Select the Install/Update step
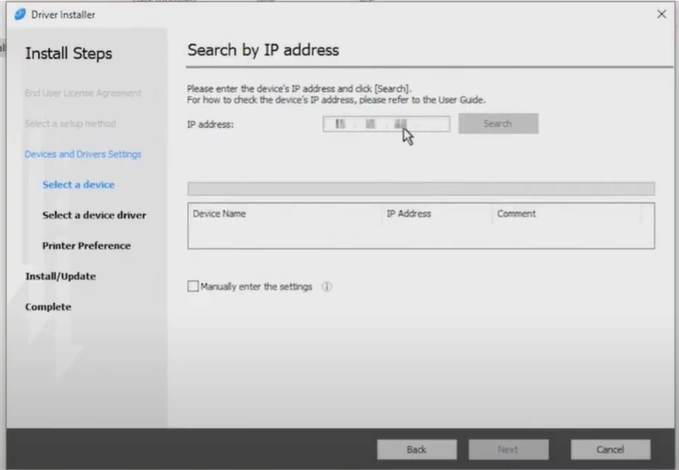This screenshot has width=679, height=470. click(60, 276)
